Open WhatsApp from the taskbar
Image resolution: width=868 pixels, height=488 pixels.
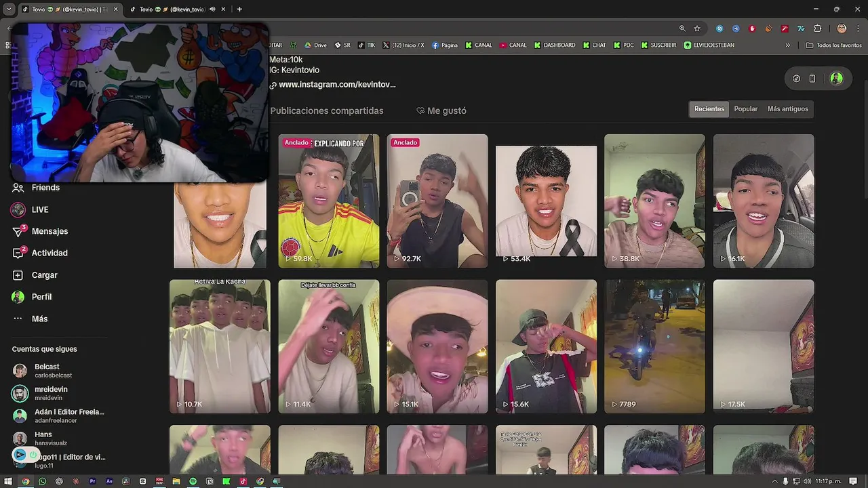tap(42, 481)
